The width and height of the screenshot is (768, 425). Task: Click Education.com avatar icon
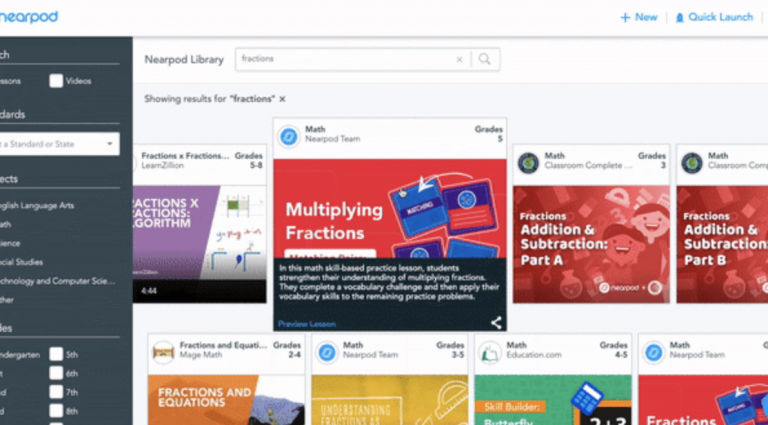(x=490, y=352)
